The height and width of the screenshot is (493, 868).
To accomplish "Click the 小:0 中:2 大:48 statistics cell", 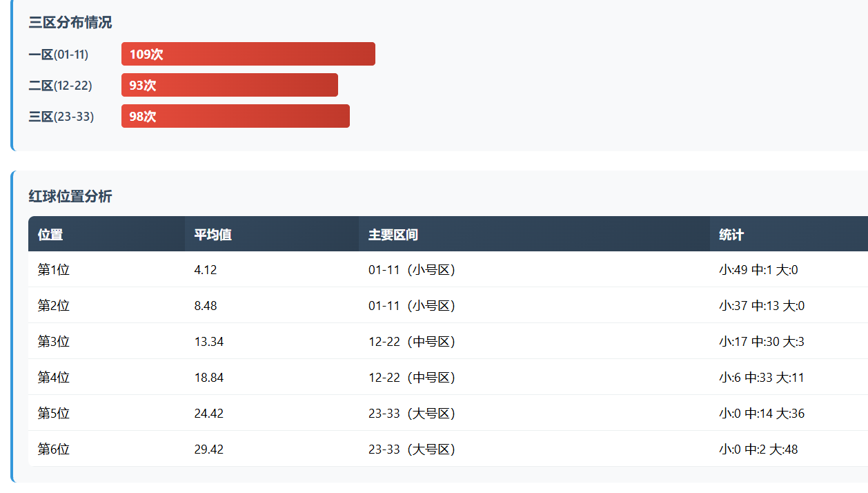I will tap(758, 449).
